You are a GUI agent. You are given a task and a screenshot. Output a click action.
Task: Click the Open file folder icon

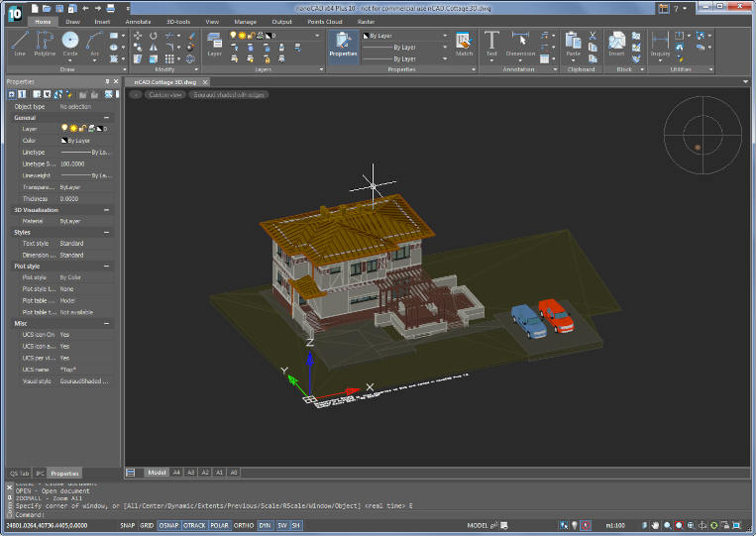[x=47, y=8]
